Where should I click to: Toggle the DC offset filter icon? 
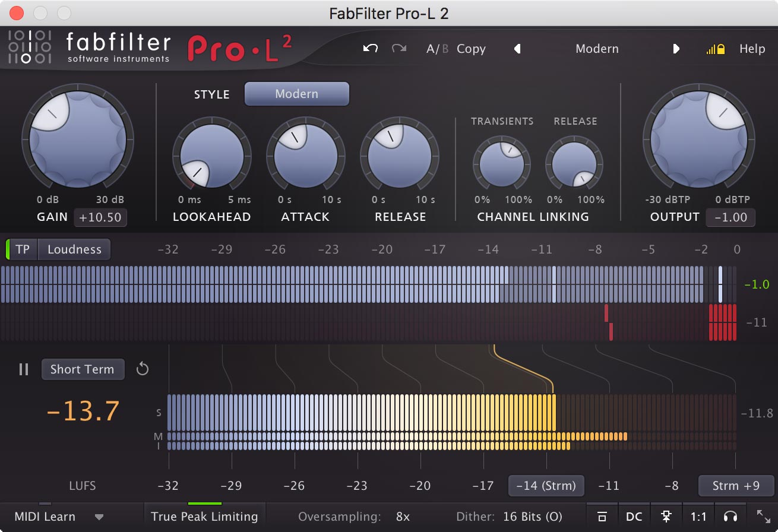(x=634, y=516)
